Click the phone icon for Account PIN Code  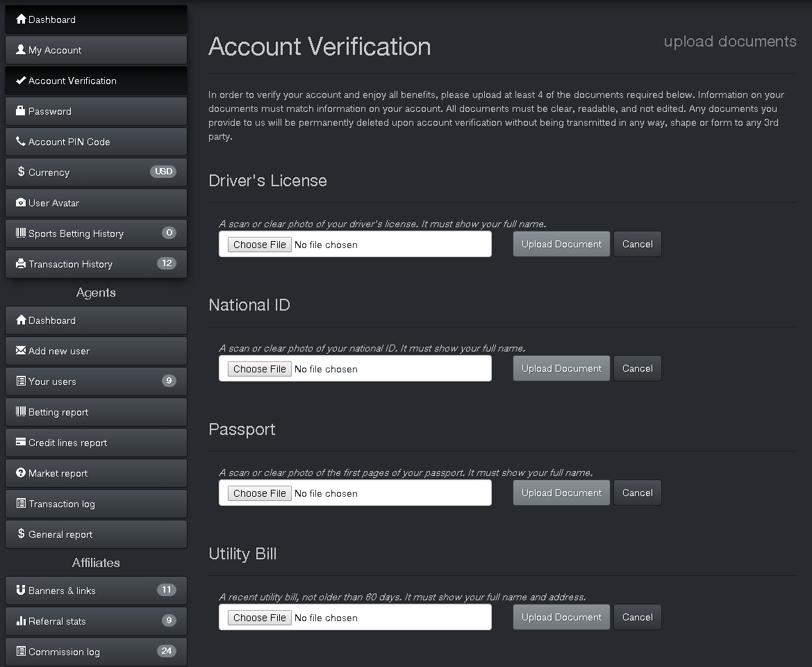(21, 142)
